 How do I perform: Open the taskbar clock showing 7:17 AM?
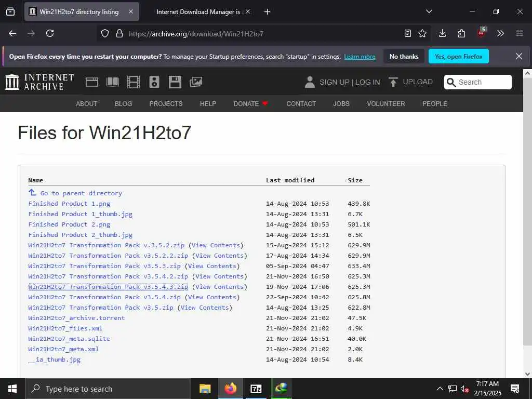coord(487,389)
